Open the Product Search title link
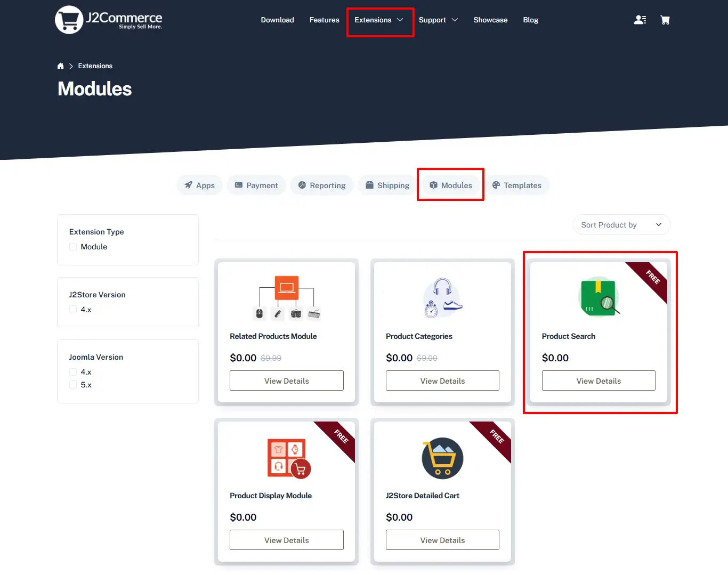728x575 pixels. tap(569, 336)
